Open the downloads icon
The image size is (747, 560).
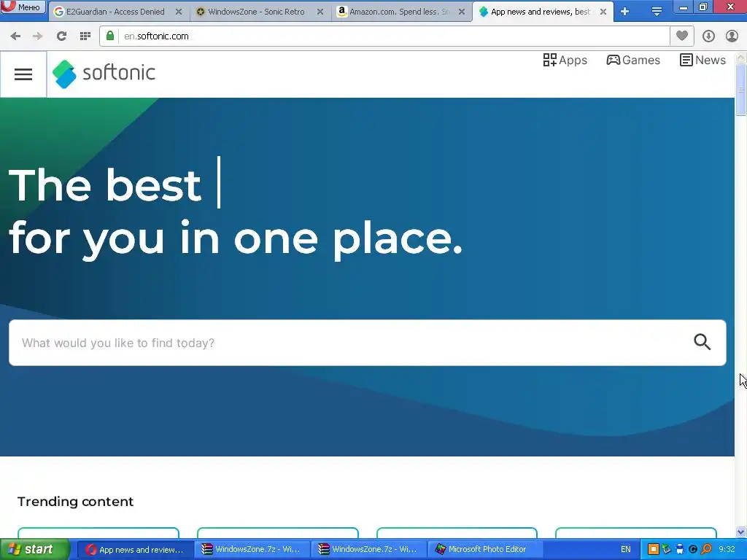click(x=708, y=36)
